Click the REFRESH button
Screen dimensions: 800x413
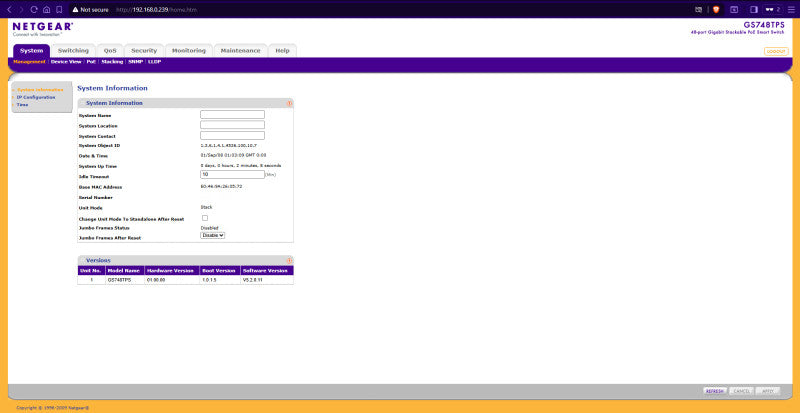(715, 391)
